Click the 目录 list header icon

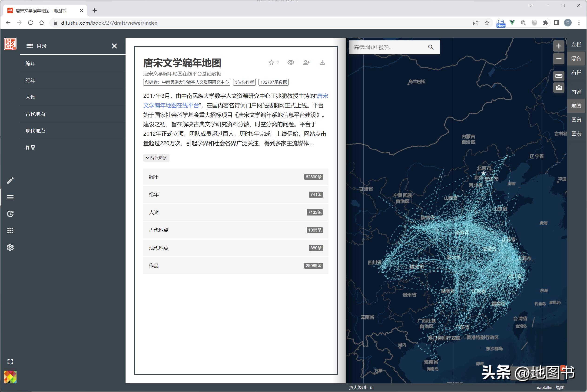30,46
